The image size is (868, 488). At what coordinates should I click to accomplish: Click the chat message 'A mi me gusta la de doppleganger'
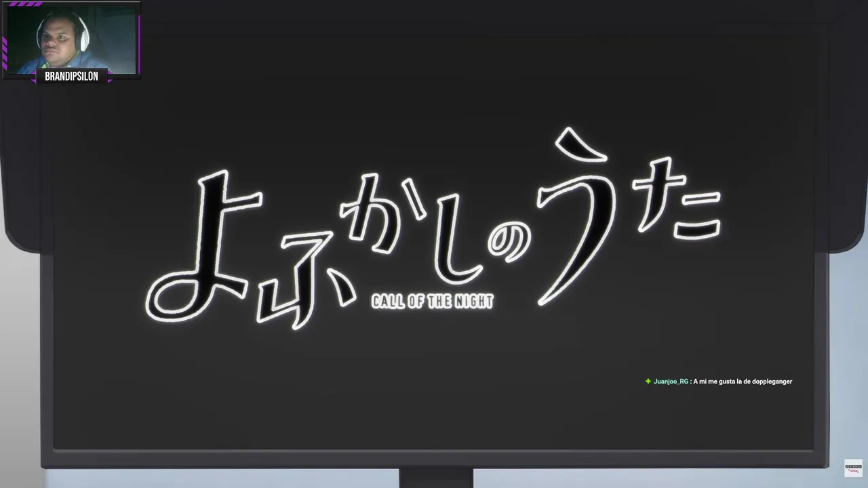tap(743, 382)
